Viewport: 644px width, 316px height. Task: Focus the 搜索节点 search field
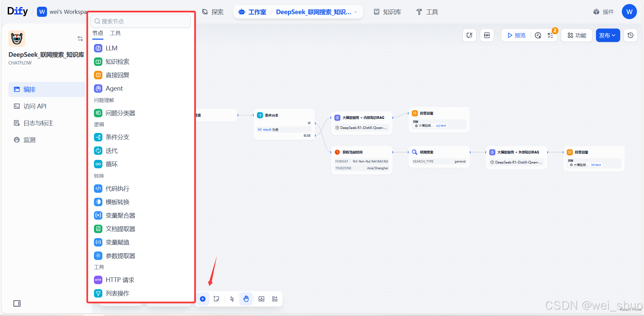click(141, 21)
